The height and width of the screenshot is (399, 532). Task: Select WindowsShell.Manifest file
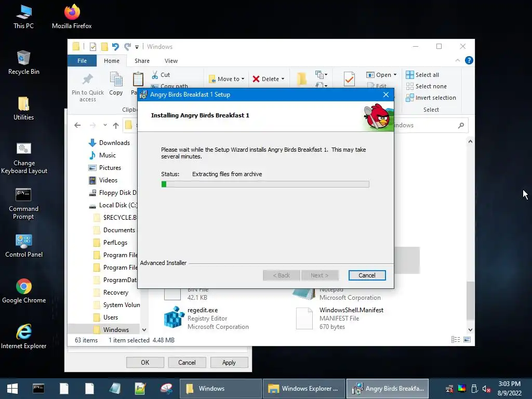pos(340,318)
